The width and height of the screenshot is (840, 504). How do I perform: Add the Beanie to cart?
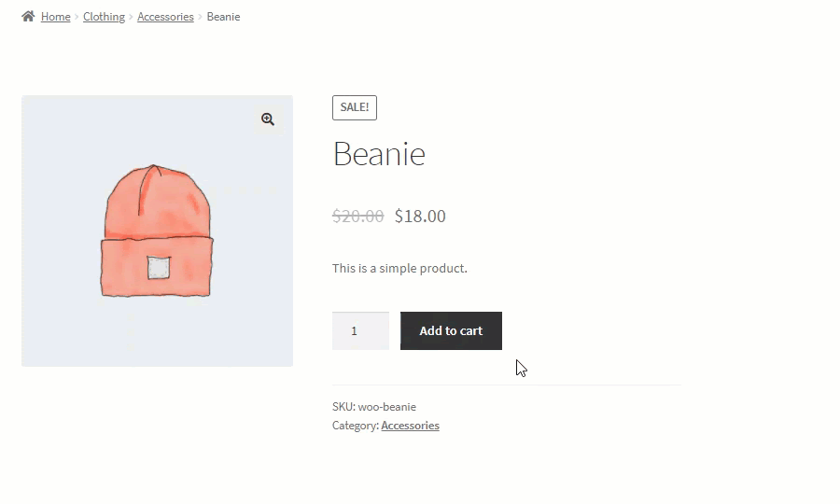pos(451,331)
